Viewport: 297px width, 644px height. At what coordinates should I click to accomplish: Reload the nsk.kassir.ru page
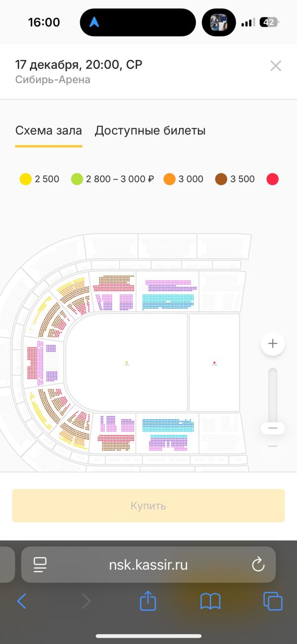tap(258, 564)
